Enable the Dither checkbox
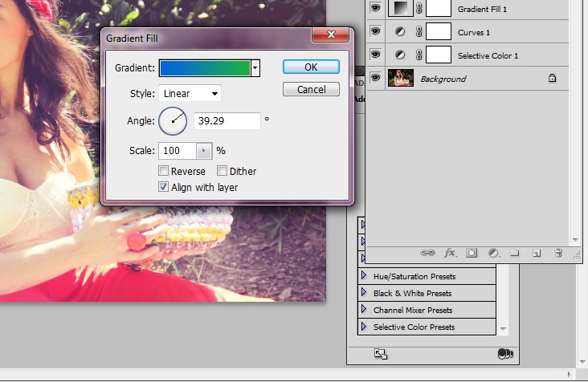 click(x=223, y=171)
